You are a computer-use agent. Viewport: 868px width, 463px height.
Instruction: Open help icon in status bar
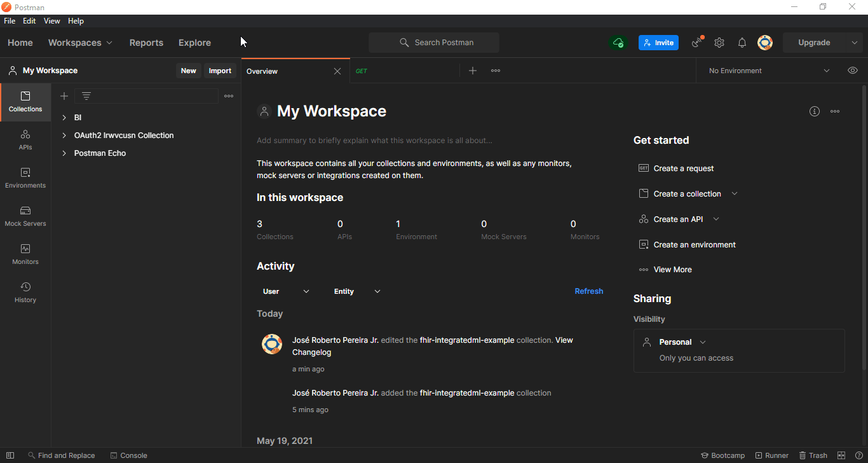(859, 455)
